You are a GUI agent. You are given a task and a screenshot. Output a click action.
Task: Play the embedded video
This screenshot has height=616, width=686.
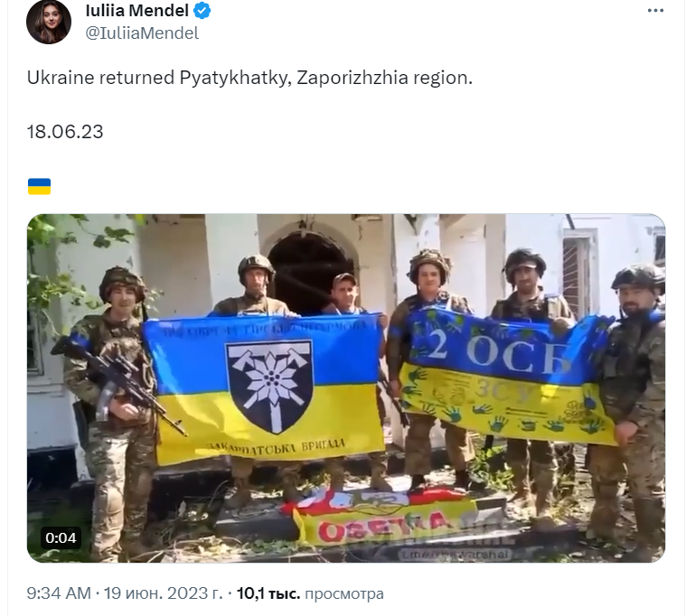[x=346, y=387]
